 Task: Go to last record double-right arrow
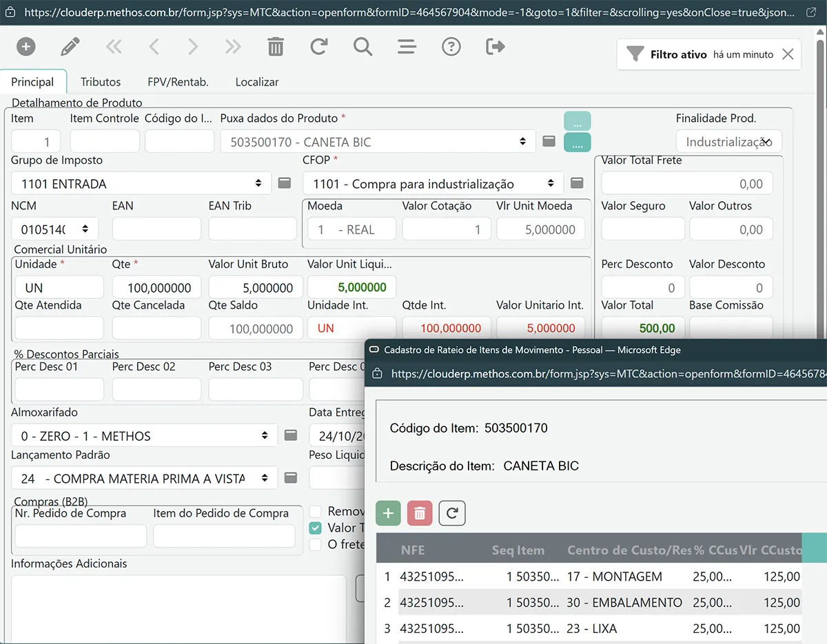[233, 47]
